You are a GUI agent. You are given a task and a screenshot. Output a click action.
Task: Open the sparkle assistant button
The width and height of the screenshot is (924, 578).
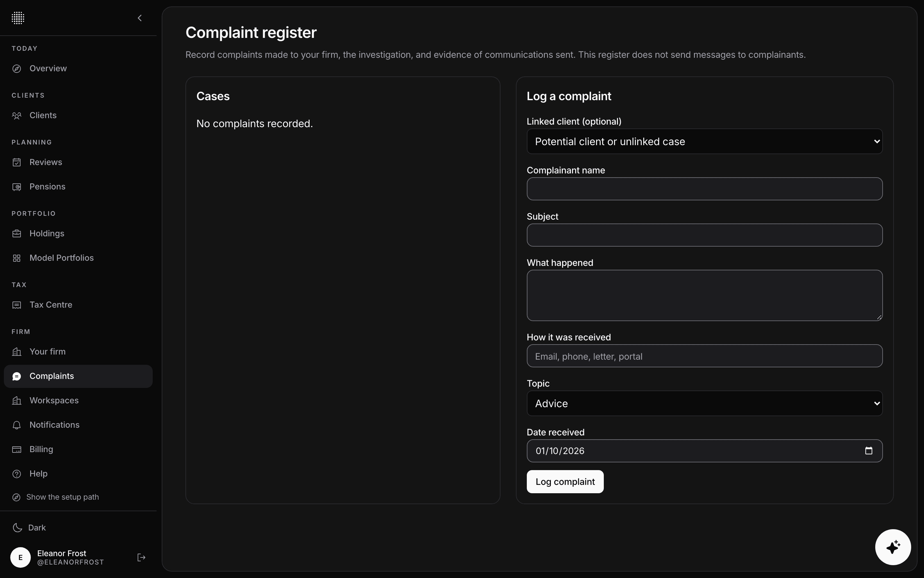pos(893,547)
